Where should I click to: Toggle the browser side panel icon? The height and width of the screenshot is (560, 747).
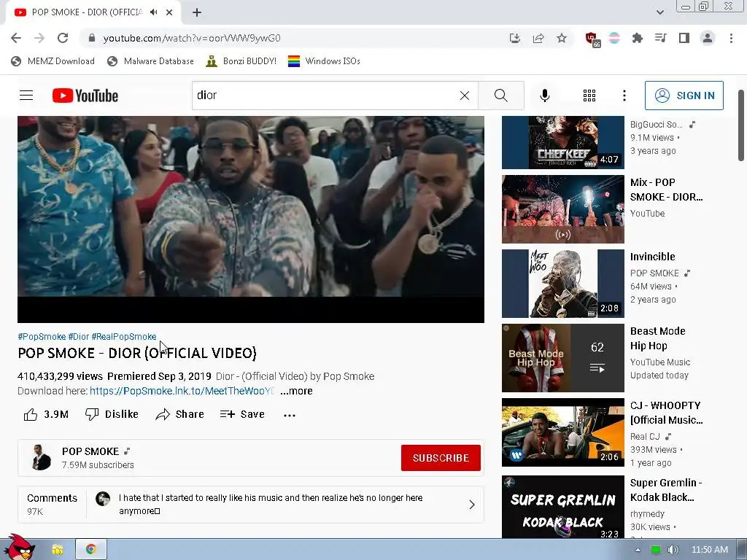684,38
